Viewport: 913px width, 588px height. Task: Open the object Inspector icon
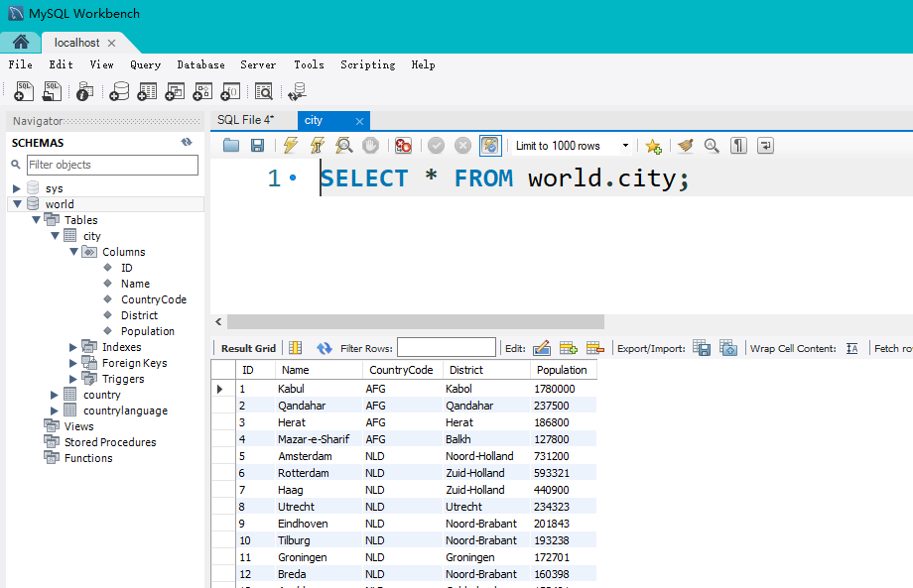85,91
